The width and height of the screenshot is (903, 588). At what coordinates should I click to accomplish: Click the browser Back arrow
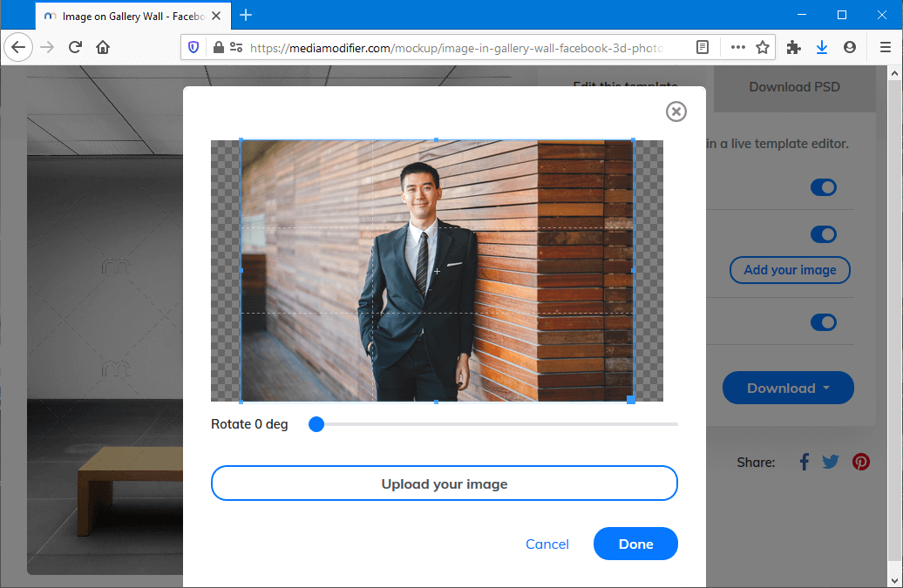coord(18,48)
